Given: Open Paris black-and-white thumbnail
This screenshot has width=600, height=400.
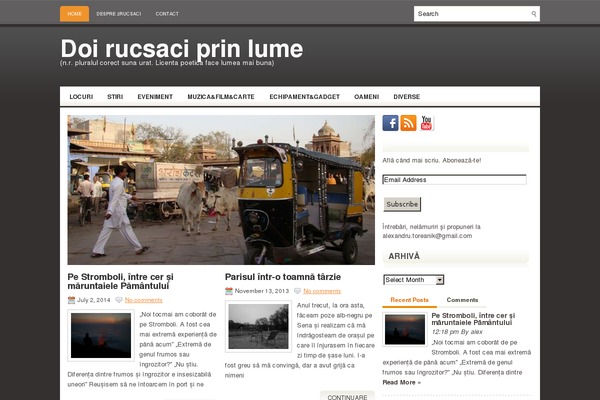Looking at the screenshot, I should (x=258, y=327).
